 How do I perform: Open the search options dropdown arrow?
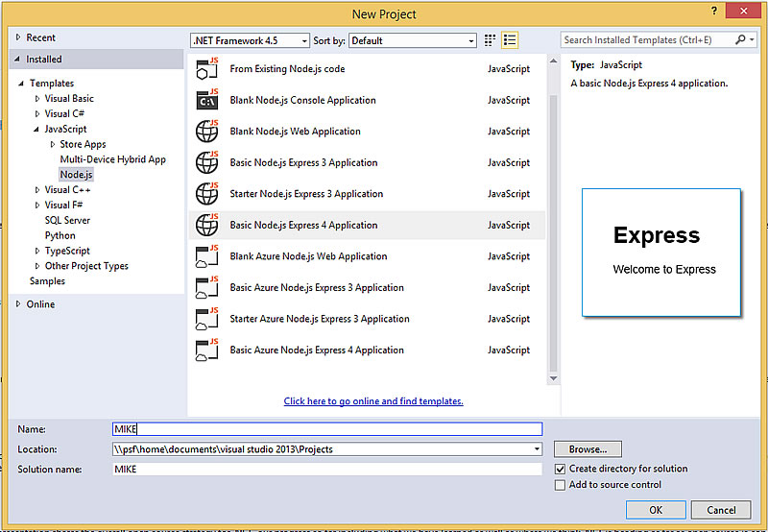tap(752, 39)
